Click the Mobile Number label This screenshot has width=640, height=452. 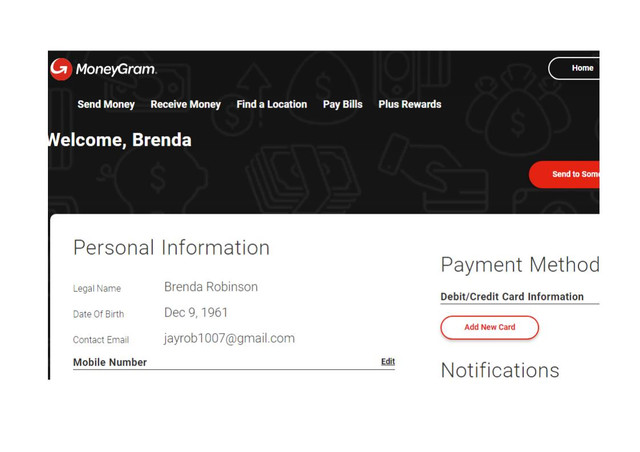[110, 362]
